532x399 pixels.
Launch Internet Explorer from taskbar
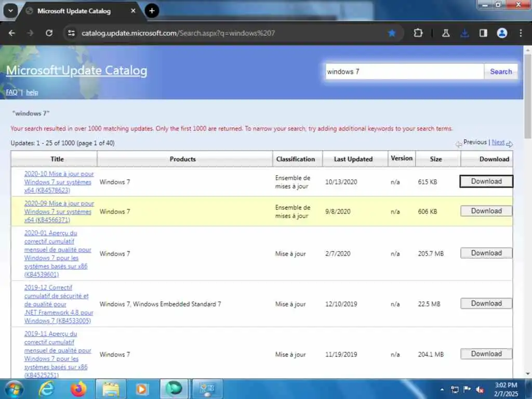click(x=46, y=389)
